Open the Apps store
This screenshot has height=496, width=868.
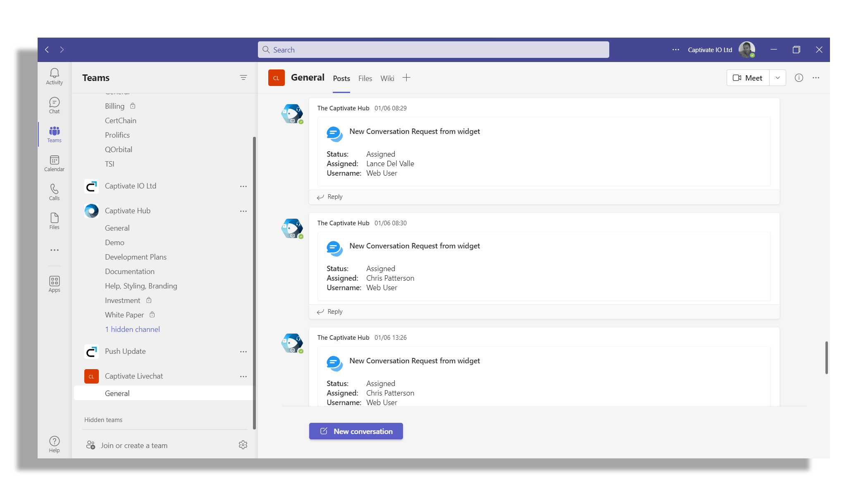[54, 284]
